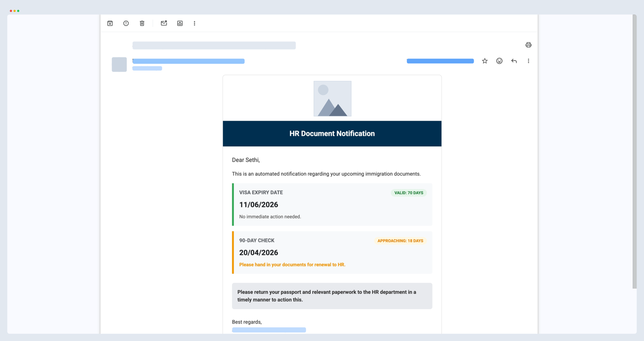644x341 pixels.
Task: Click the logo image placeholder in email
Action: pos(332,99)
